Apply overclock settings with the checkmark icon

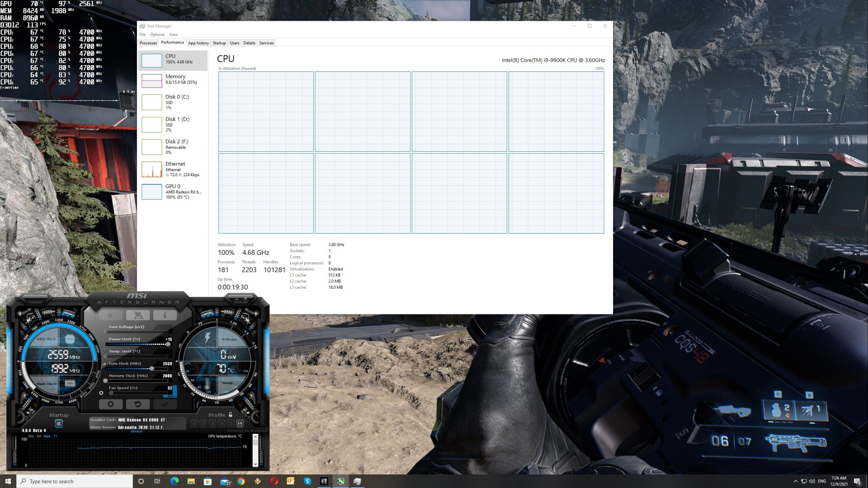[x=165, y=404]
